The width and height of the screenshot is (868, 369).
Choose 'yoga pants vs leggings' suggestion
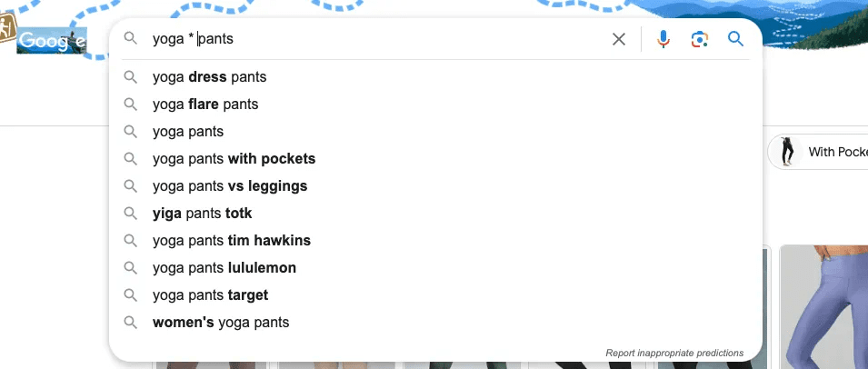(x=230, y=186)
